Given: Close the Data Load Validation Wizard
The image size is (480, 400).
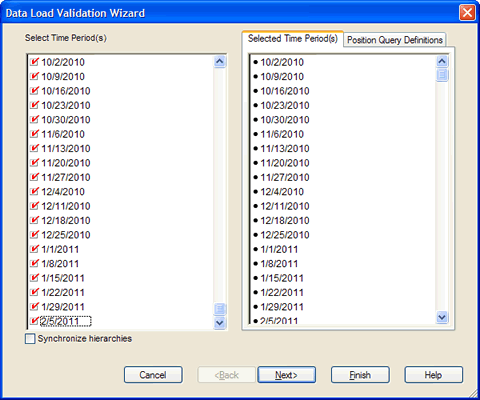Looking at the screenshot, I should [x=467, y=13].
